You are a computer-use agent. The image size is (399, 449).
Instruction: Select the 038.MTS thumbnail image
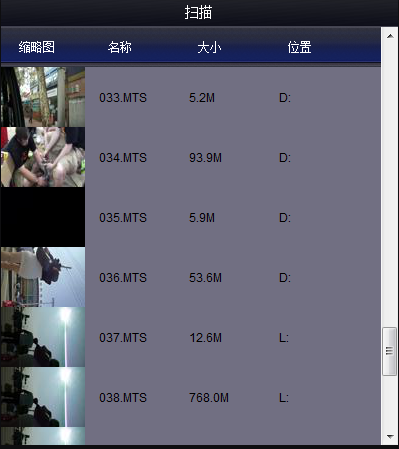[43, 397]
